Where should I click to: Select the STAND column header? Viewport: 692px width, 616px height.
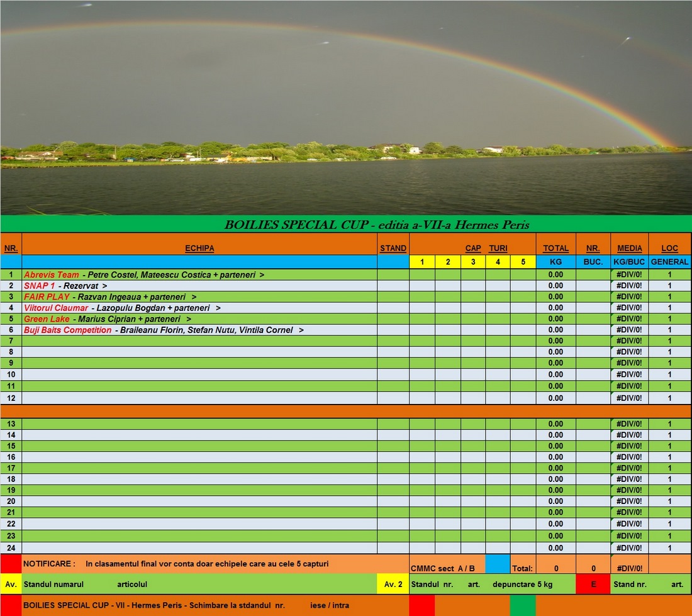(393, 249)
